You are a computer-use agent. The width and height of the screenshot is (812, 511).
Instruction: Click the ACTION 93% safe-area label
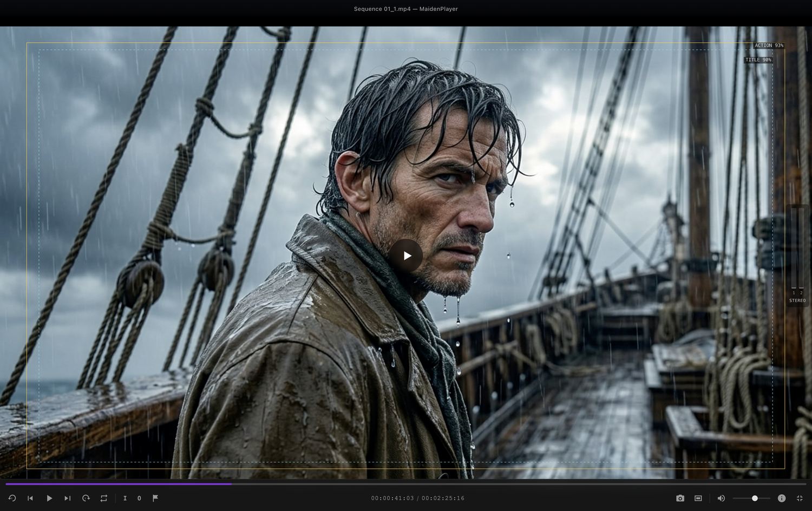769,45
